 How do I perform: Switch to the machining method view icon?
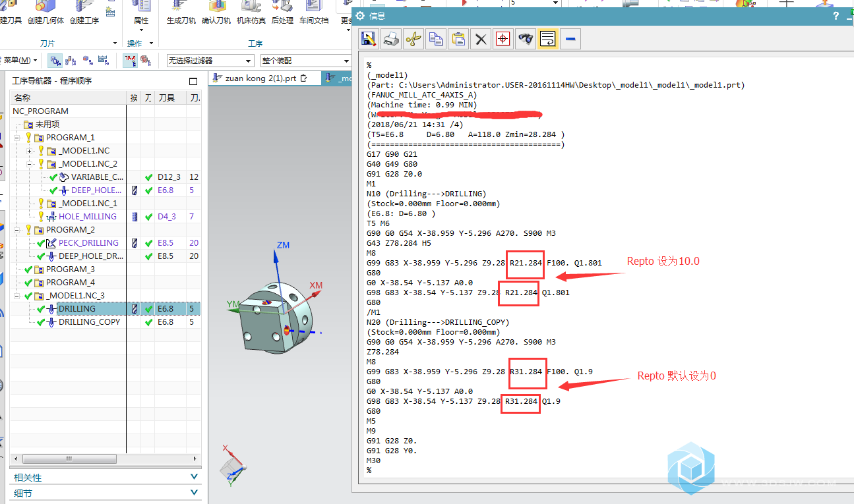[x=103, y=61]
